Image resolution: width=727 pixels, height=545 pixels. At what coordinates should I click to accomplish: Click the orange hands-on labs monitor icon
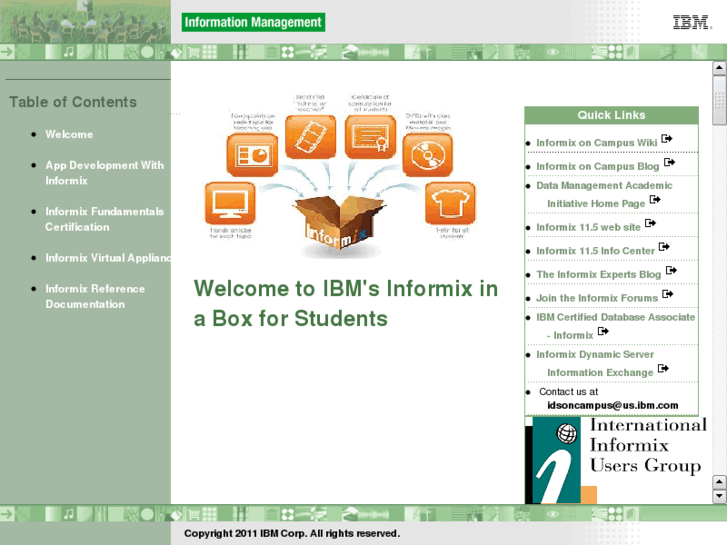[230, 204]
